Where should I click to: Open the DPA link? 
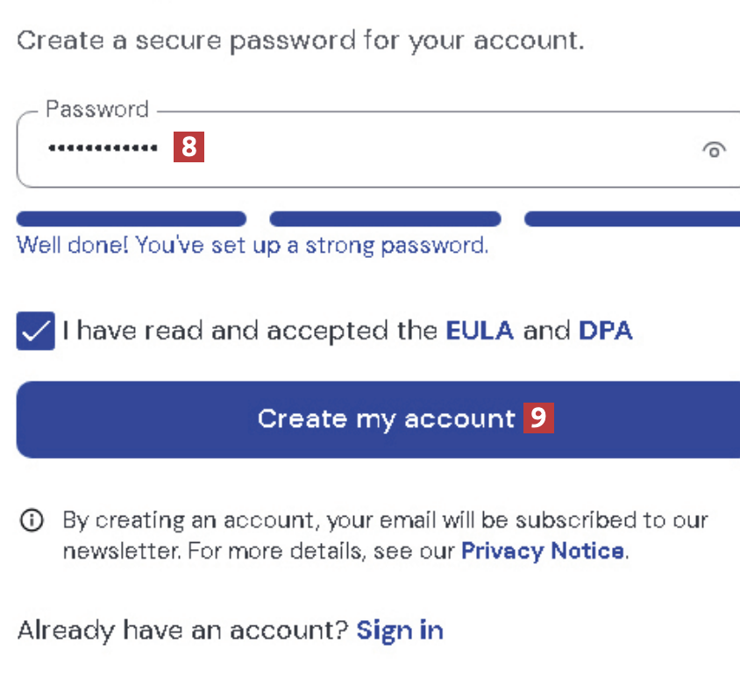coord(605,331)
